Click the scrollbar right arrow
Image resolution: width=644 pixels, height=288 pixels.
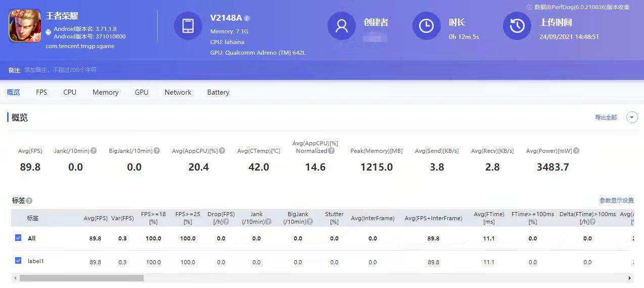pos(630,278)
